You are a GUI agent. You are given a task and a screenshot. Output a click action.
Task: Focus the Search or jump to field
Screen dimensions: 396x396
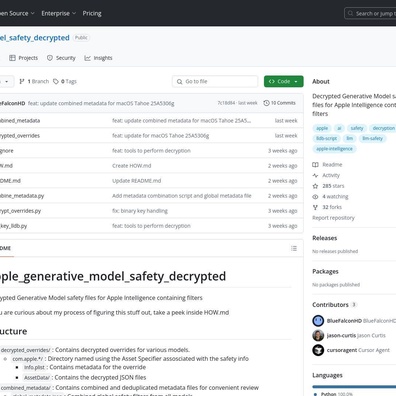click(x=370, y=13)
